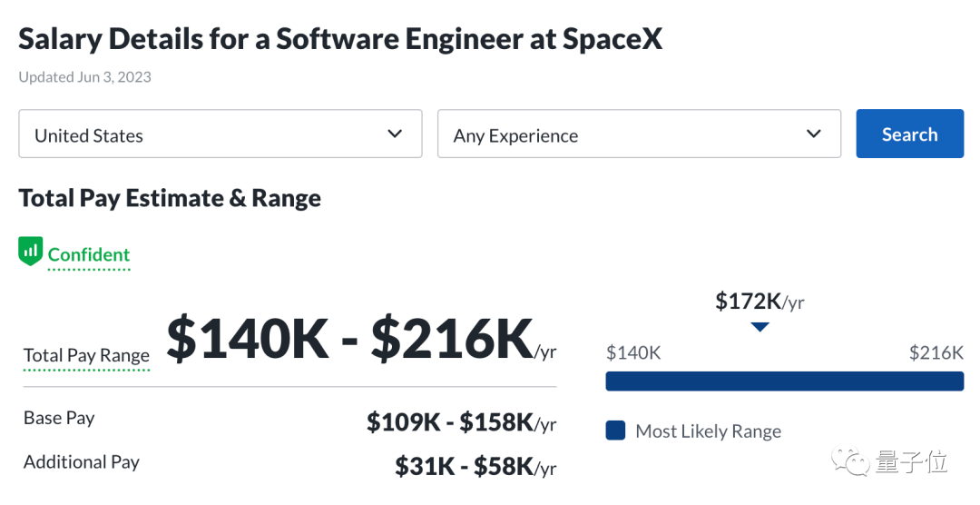Viewport: 980px width, 505px height.
Task: Click the Base Pay row label
Action: coord(59,418)
